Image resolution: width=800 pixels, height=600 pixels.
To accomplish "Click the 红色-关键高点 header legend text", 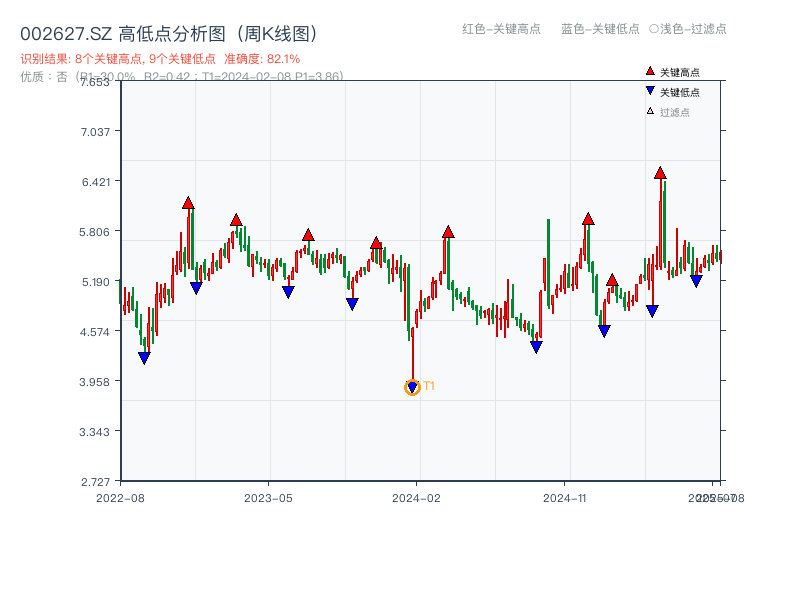I will (502, 29).
